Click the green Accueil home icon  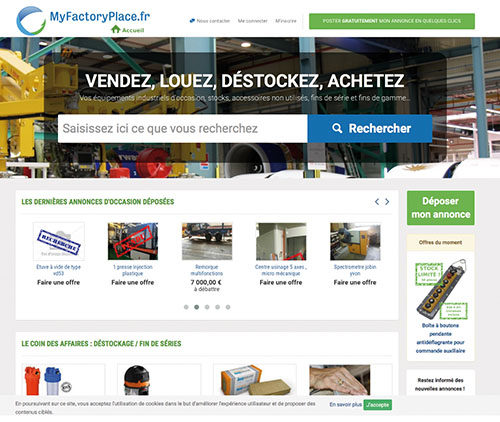(116, 29)
